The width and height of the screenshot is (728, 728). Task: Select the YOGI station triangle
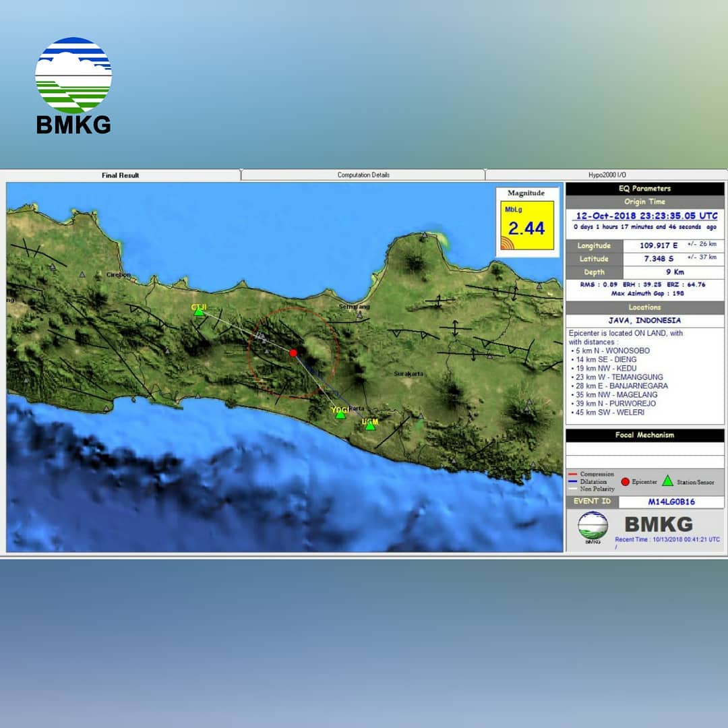[340, 415]
